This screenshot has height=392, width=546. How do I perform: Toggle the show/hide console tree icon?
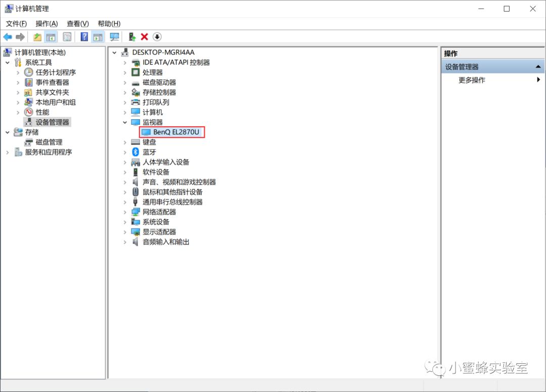pyautogui.click(x=51, y=37)
